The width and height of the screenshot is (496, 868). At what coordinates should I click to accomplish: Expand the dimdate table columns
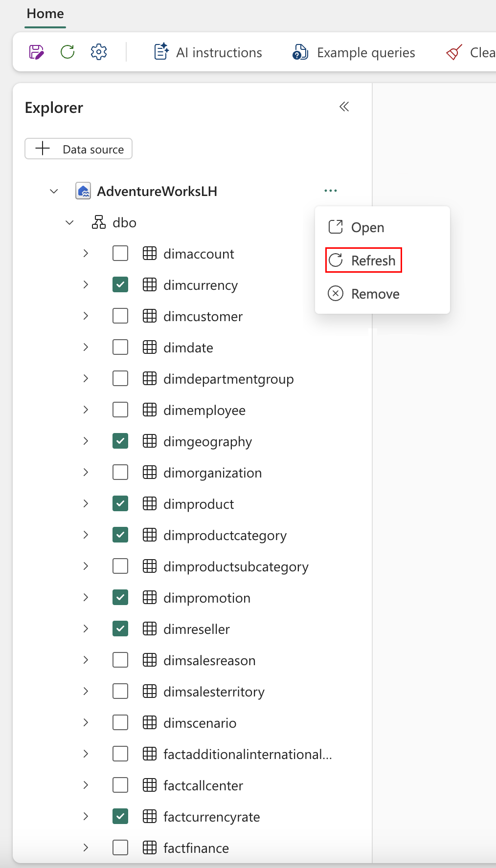point(86,347)
